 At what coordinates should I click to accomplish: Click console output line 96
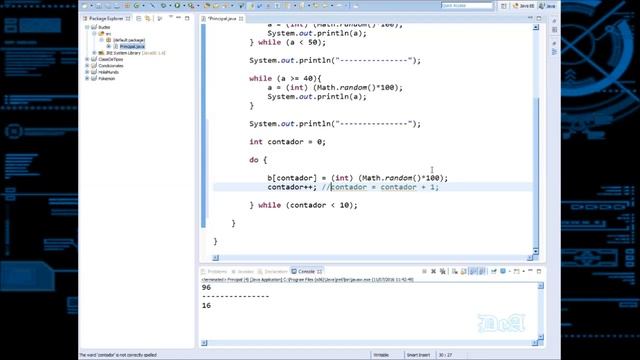click(x=206, y=287)
